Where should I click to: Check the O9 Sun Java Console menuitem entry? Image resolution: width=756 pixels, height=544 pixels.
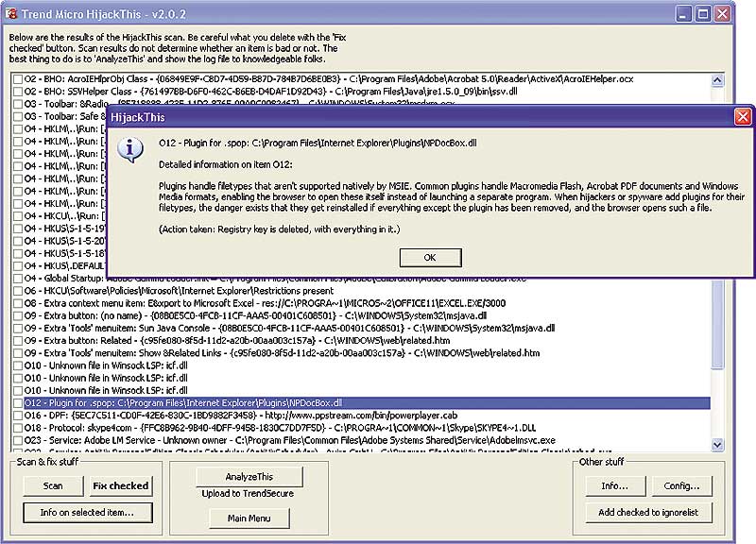point(18,329)
